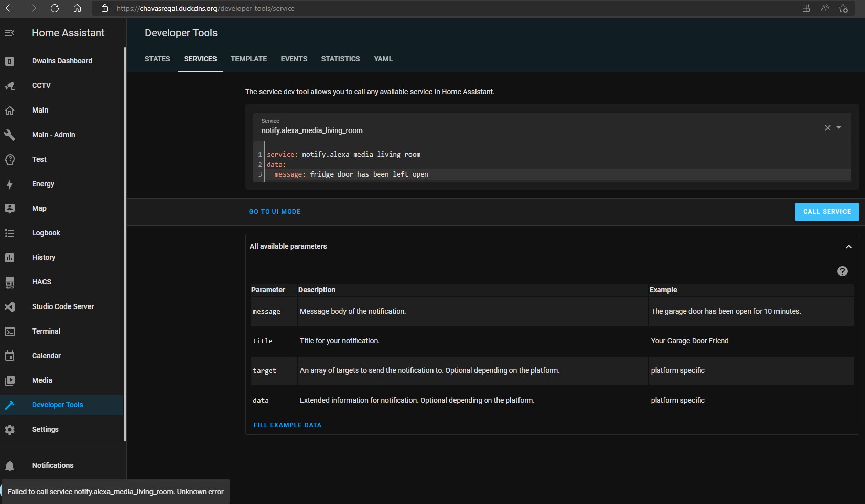This screenshot has height=504, width=865.
Task: Click the Main - Admin wrench icon
Action: [10, 135]
